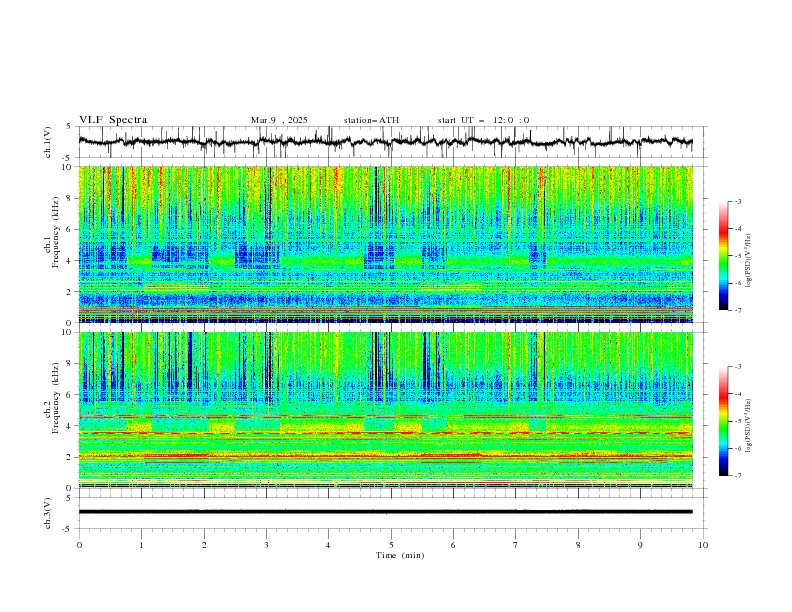Click the time axis tick label '0'
Viewport: 792px width, 612px height.
coord(79,545)
